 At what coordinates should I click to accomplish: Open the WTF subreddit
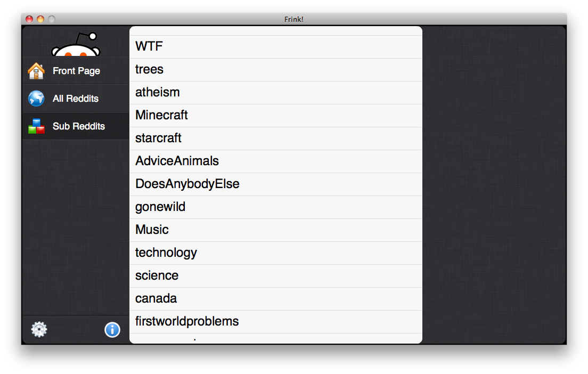tap(276, 47)
